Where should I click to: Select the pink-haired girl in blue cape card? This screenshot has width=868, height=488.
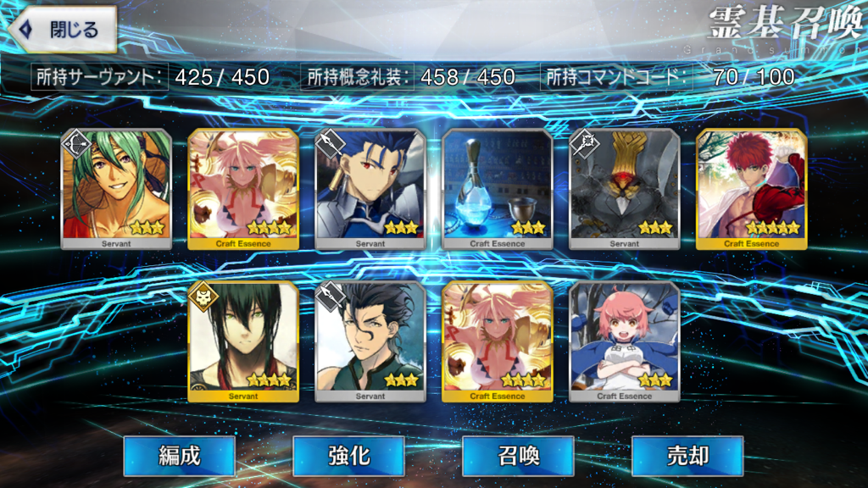[625, 342]
